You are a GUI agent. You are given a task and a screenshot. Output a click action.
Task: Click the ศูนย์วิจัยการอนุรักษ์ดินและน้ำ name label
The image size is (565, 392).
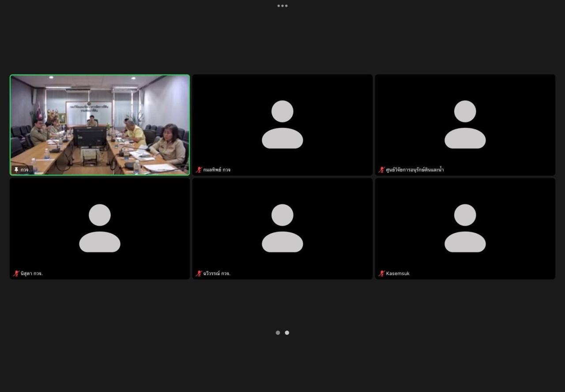(x=415, y=170)
